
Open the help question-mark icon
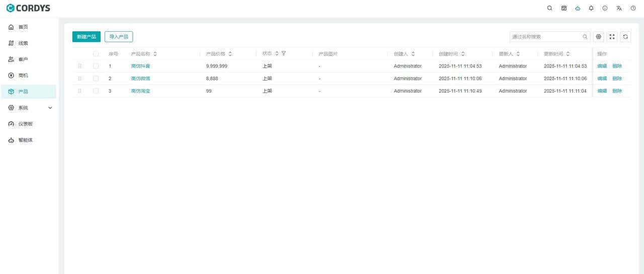633,8
